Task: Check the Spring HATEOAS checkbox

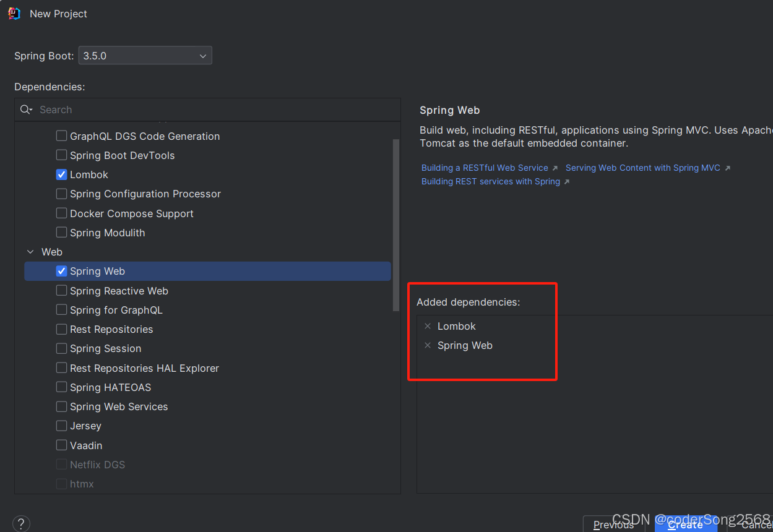Action: pos(61,387)
